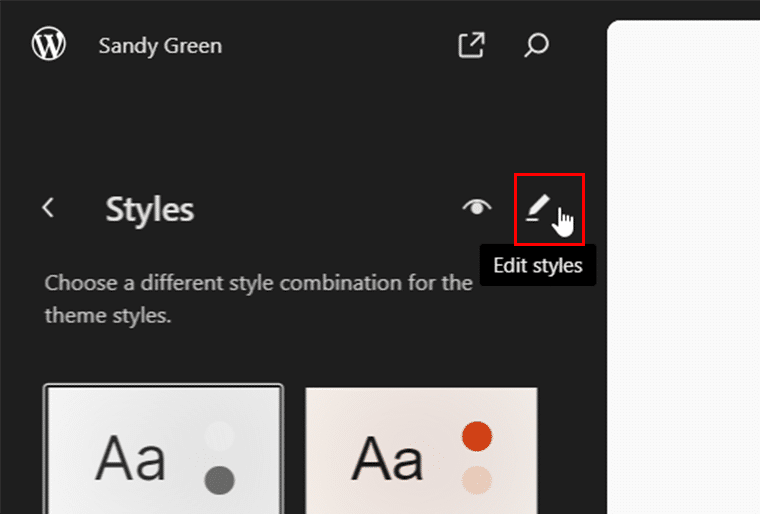This screenshot has height=514, width=760.
Task: Click the 'Choose a different style combination' text
Action: click(x=258, y=282)
